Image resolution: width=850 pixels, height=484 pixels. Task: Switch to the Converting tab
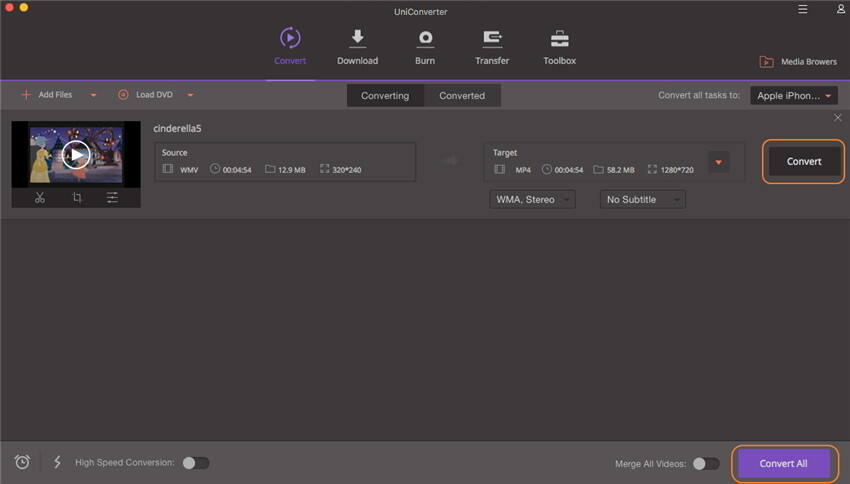385,95
